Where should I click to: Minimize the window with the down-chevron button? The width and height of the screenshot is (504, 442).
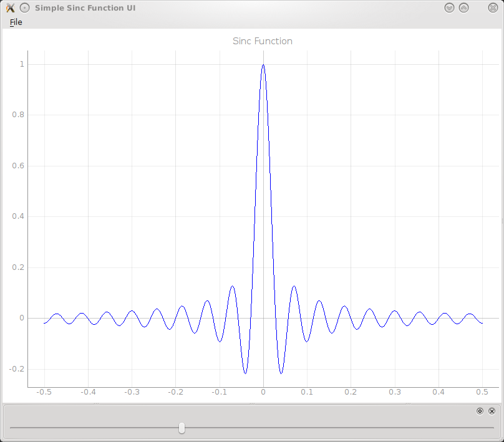click(x=449, y=8)
